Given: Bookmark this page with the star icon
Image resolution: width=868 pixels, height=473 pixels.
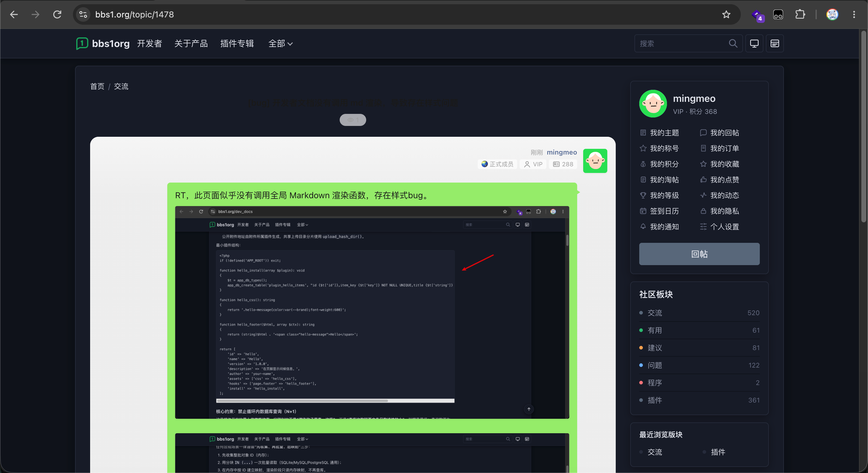Looking at the screenshot, I should (x=726, y=14).
